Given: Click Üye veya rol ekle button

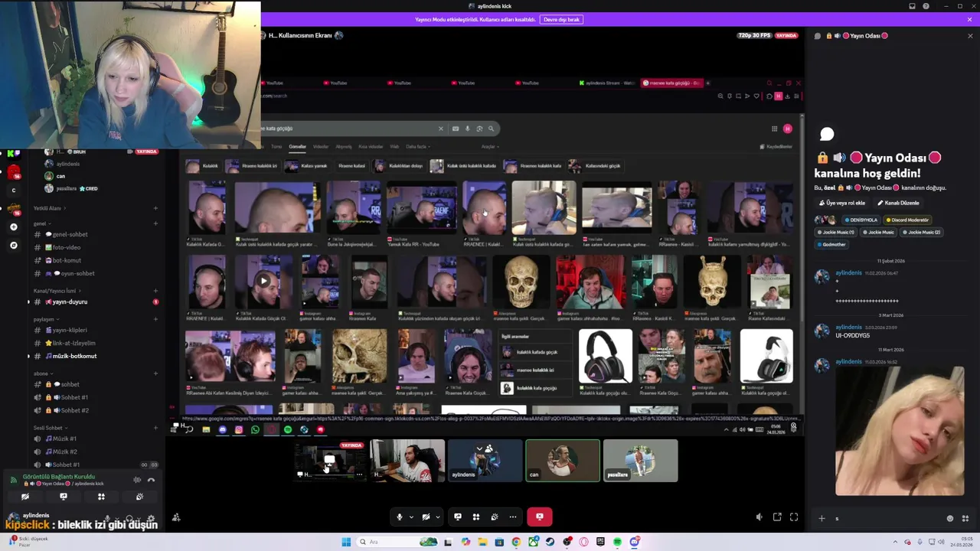Looking at the screenshot, I should pyautogui.click(x=842, y=203).
